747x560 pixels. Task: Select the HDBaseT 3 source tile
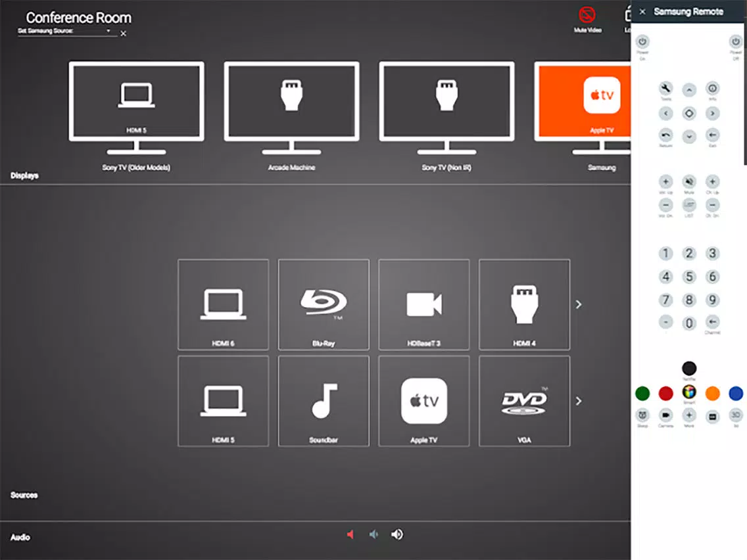pos(423,305)
